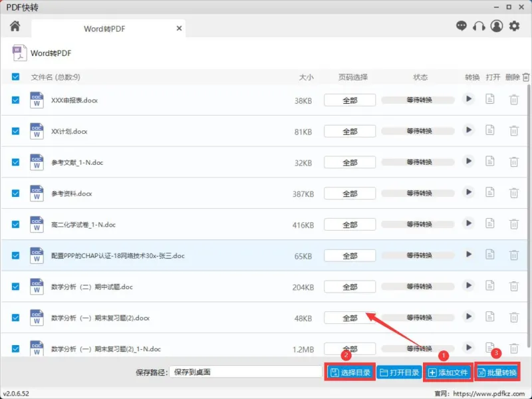Open page selection 全部 for 数学分析（一）期末复习题(2).docx
The height and width of the screenshot is (399, 532).
coord(350,318)
